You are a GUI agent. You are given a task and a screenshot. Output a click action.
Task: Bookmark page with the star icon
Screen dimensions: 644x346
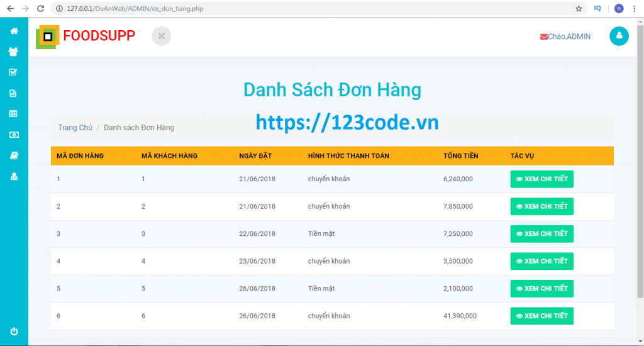[x=579, y=9]
